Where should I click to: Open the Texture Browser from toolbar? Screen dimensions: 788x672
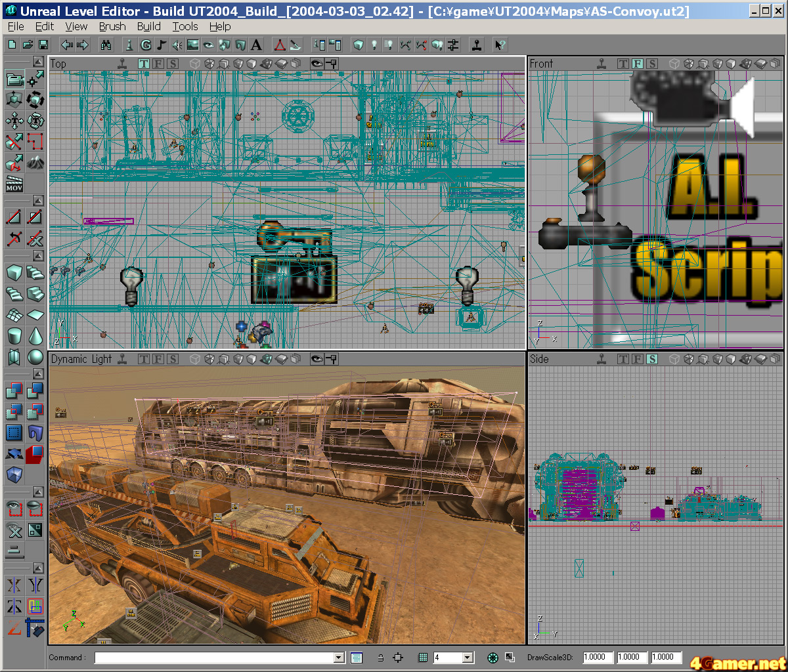[192, 45]
